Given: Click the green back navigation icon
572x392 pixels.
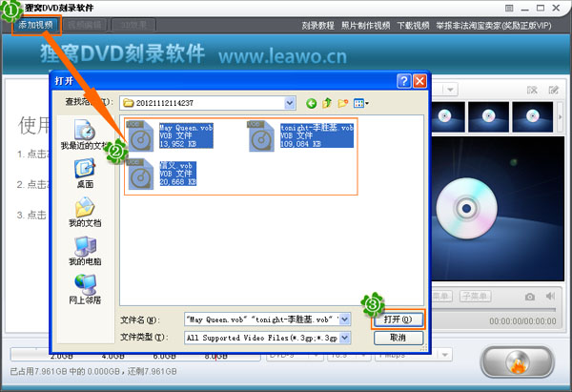Looking at the screenshot, I should [x=311, y=104].
